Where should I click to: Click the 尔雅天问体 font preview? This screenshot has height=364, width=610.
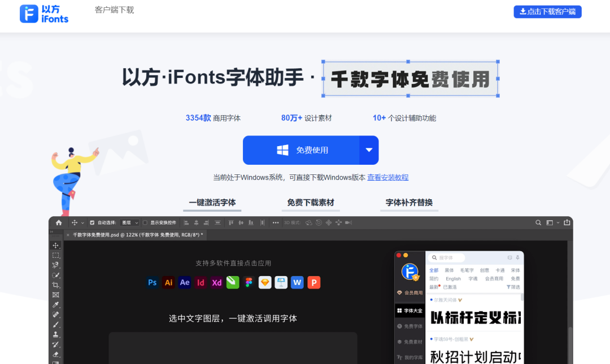(474, 317)
